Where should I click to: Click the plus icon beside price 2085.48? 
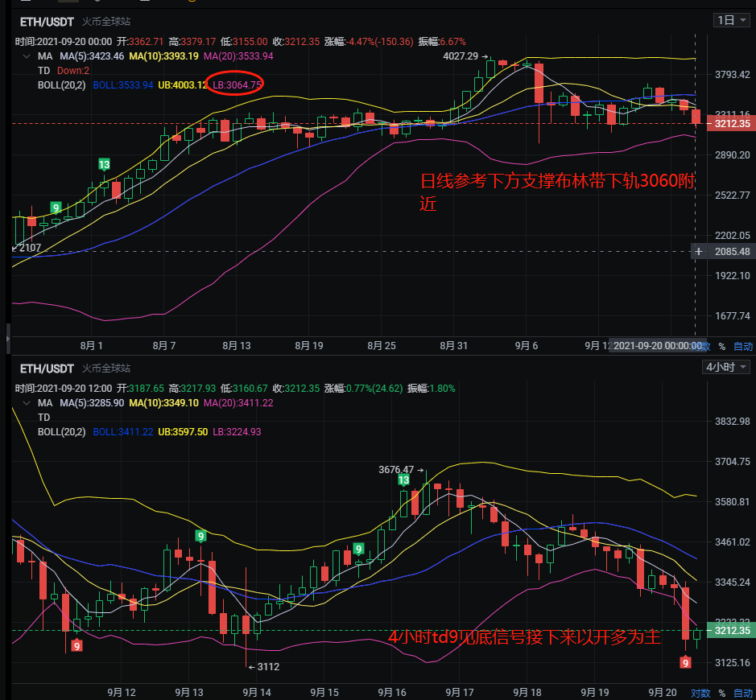click(x=698, y=252)
